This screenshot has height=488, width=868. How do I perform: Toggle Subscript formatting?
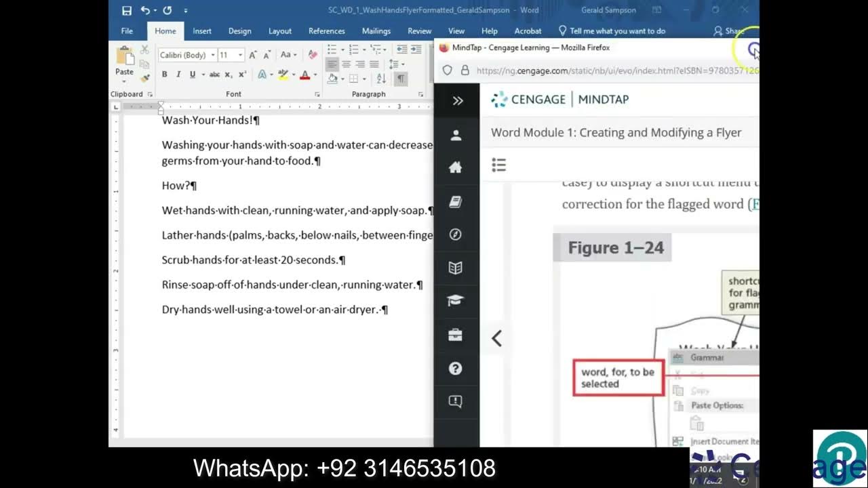[229, 75]
